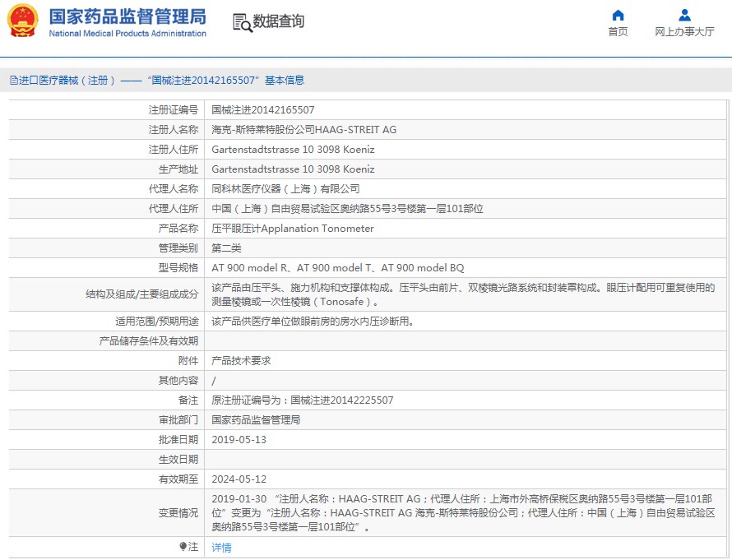Click the 备注 row label
The image size is (732, 560).
[188, 400]
